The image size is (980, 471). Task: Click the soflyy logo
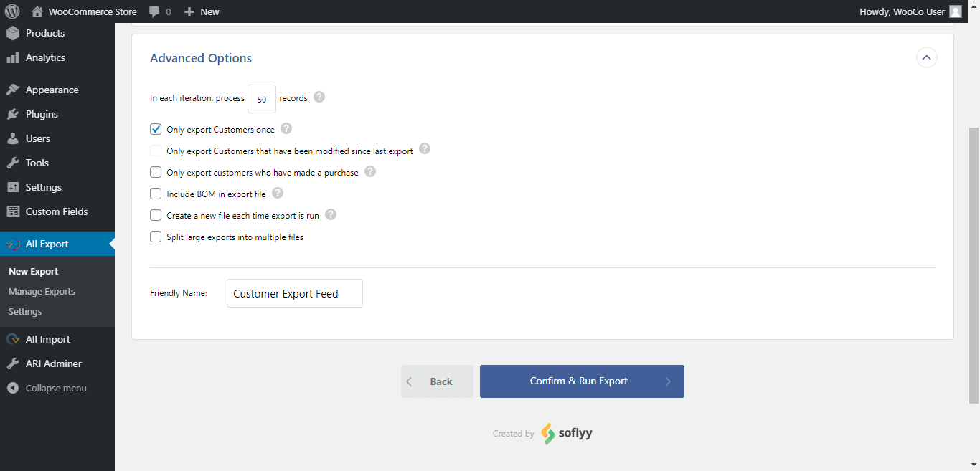(x=567, y=433)
